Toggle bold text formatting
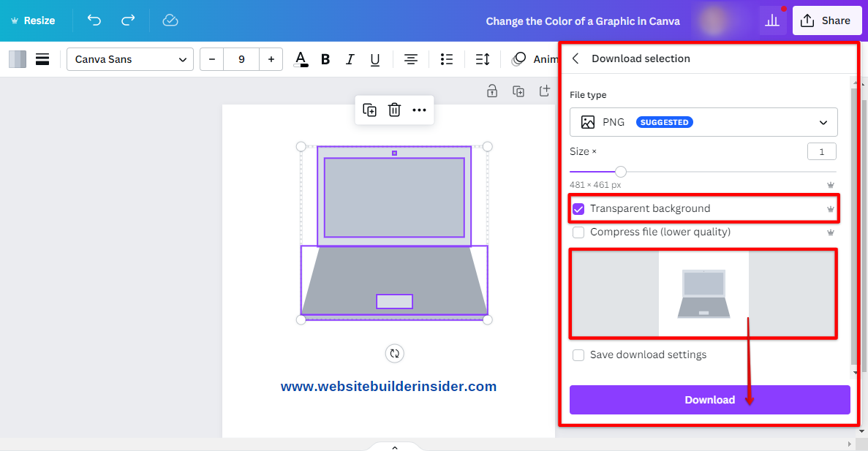 click(x=325, y=59)
